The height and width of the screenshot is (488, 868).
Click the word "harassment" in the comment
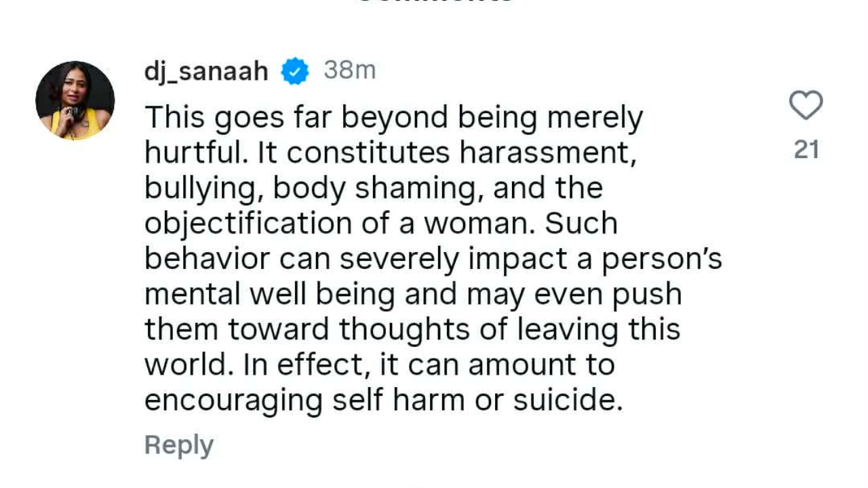tap(547, 153)
